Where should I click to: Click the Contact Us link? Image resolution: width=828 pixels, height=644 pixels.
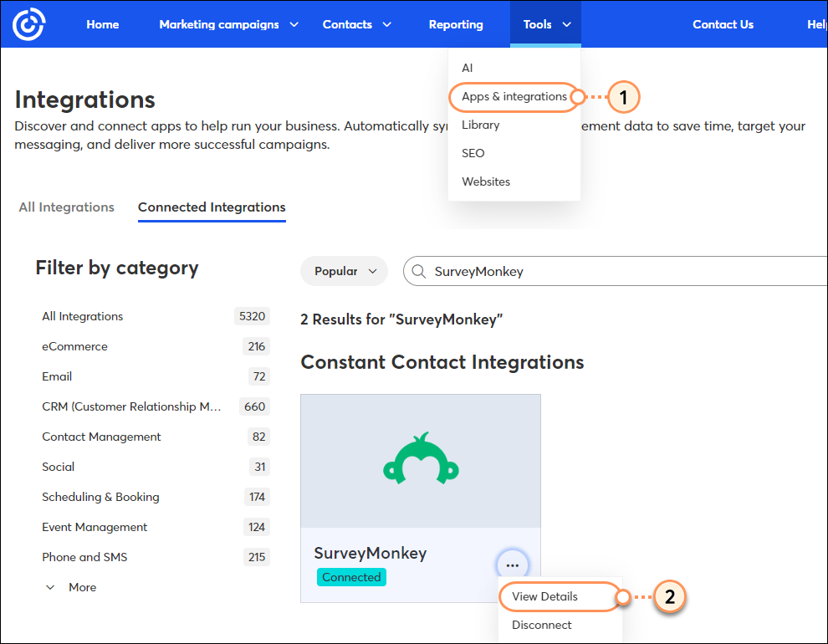click(723, 24)
